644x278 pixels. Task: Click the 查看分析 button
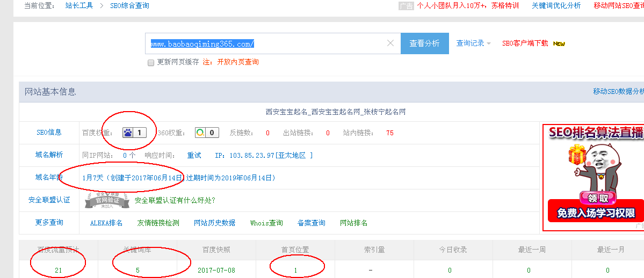425,43
